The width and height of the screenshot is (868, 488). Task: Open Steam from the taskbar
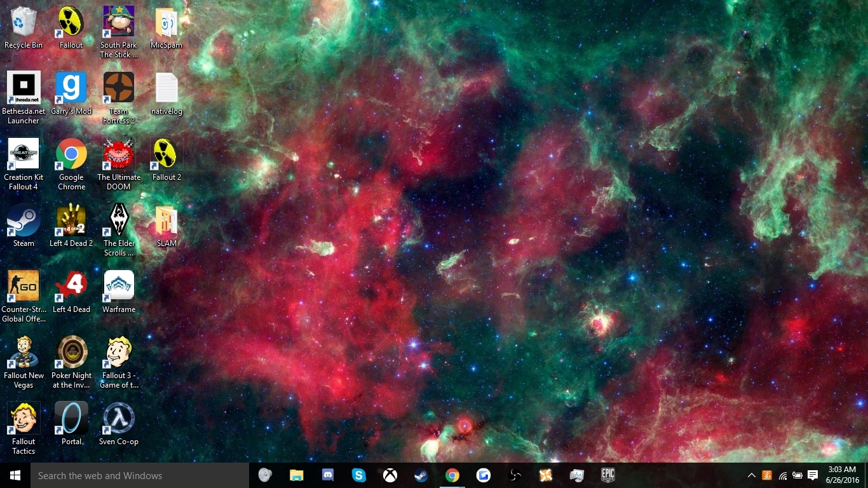pyautogui.click(x=421, y=475)
